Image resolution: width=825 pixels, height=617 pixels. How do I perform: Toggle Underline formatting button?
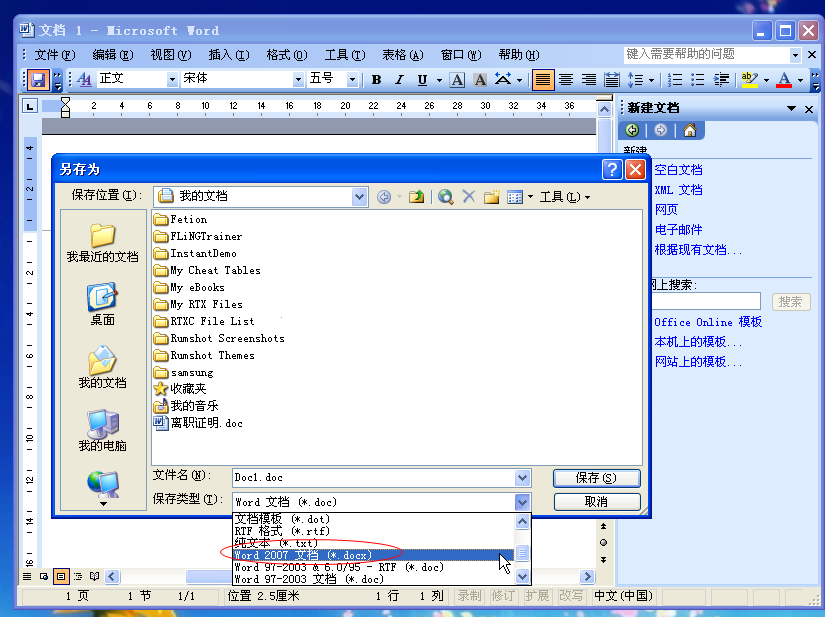(422, 80)
